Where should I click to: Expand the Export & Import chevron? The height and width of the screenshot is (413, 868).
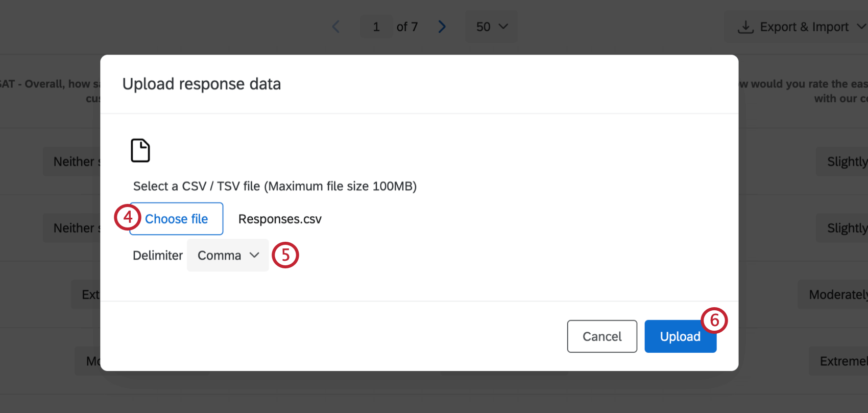point(861,27)
